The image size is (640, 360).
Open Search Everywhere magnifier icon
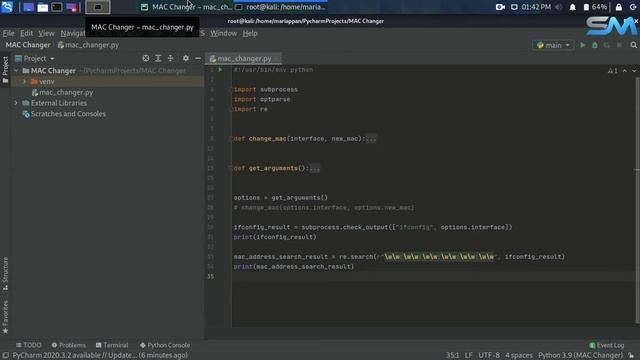[633, 45]
